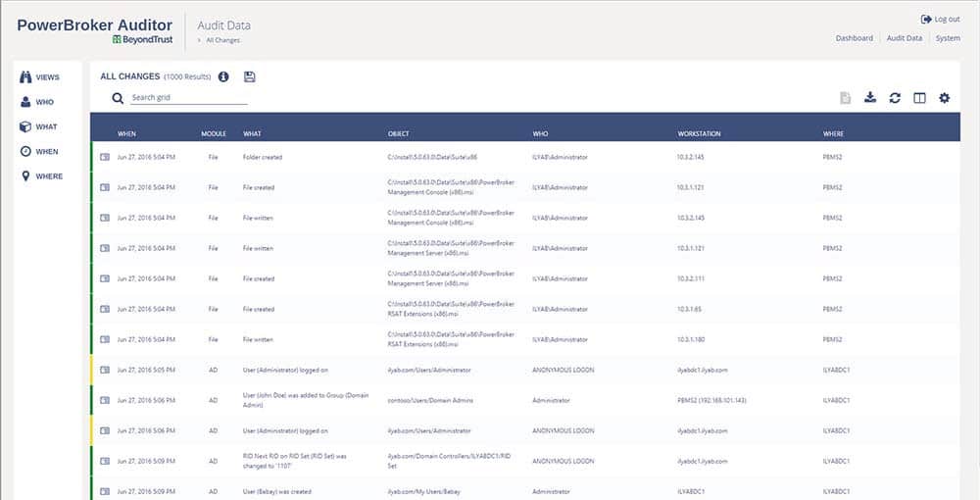Sort grid by WHEN column header

point(126,134)
